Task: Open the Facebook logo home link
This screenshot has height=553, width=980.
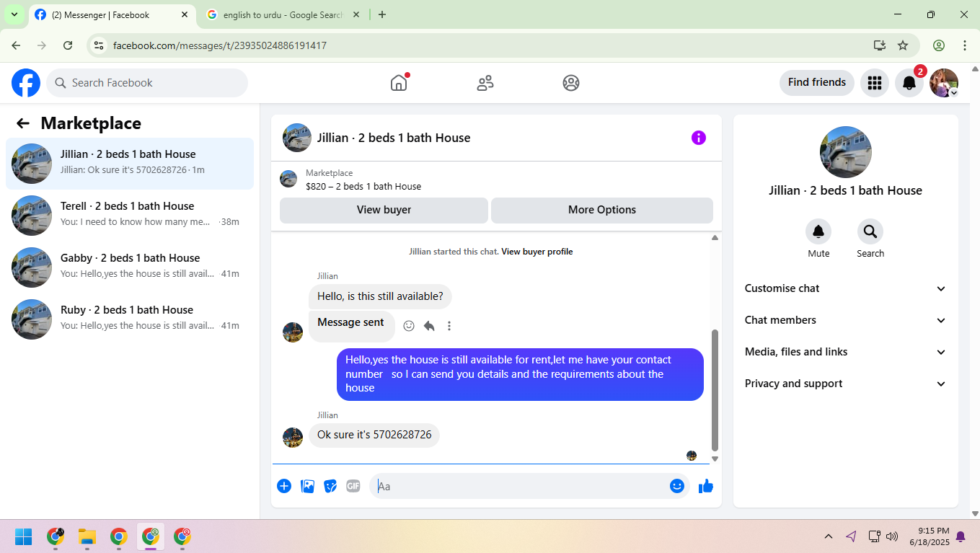Action: (26, 83)
